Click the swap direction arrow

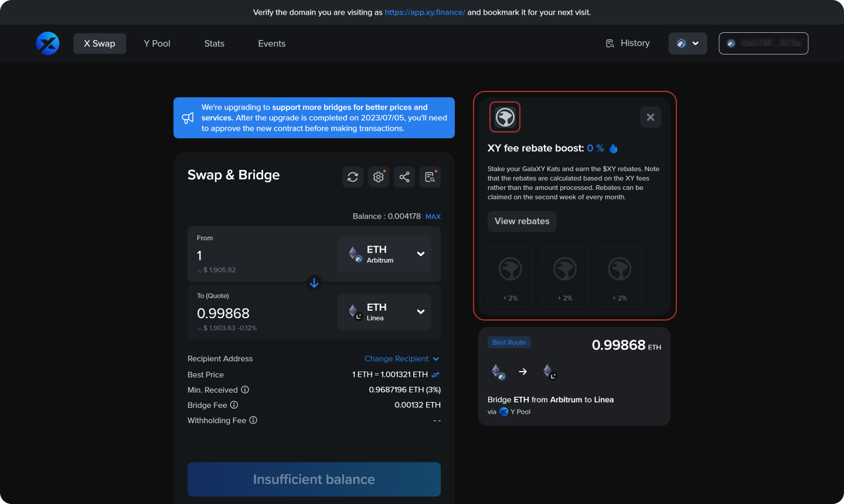pos(314,282)
